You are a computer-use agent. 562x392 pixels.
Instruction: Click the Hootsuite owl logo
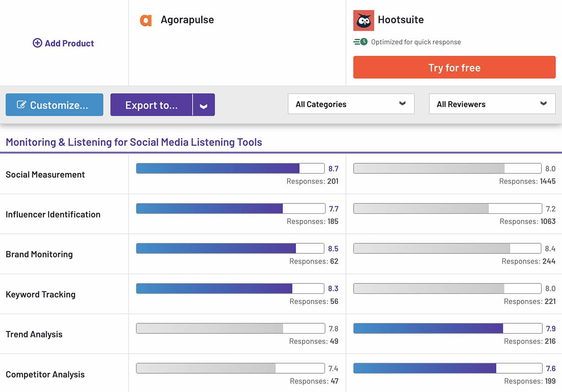(363, 20)
